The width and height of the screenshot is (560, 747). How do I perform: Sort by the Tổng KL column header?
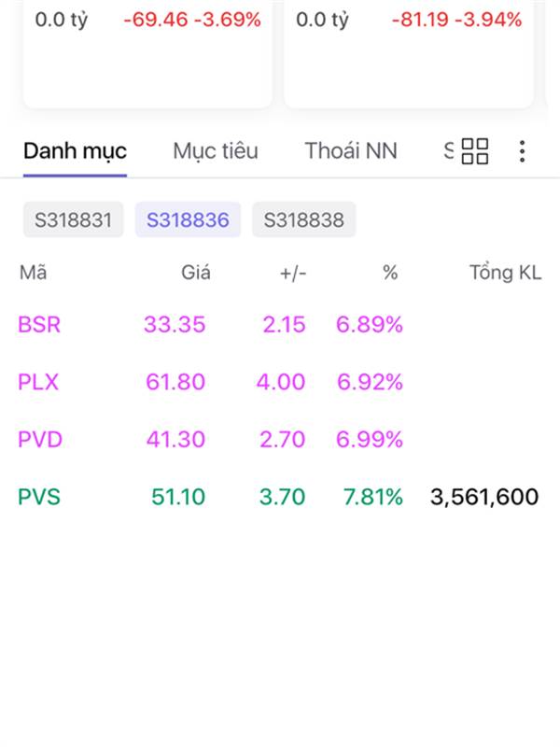pos(504,273)
